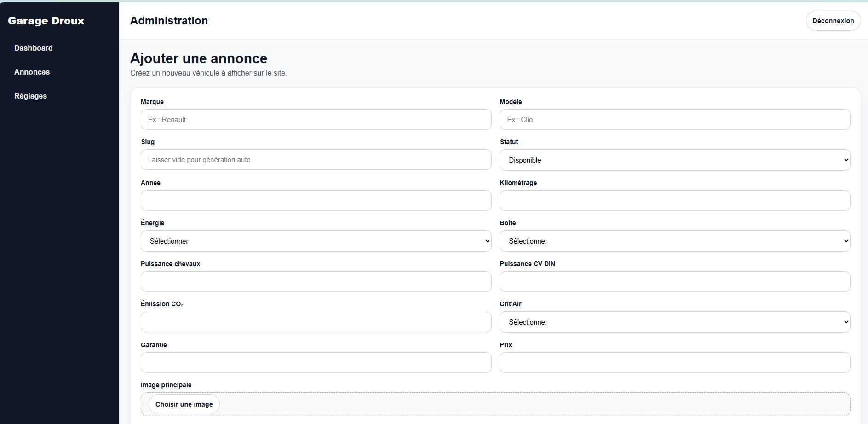This screenshot has width=868, height=424.
Task: Select the Slug input field
Action: [x=316, y=160]
